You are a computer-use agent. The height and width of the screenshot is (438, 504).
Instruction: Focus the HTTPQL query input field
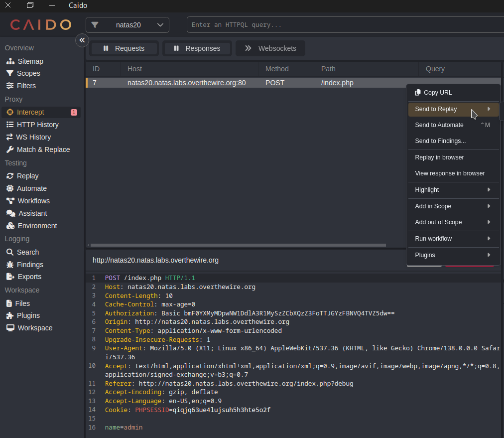344,25
